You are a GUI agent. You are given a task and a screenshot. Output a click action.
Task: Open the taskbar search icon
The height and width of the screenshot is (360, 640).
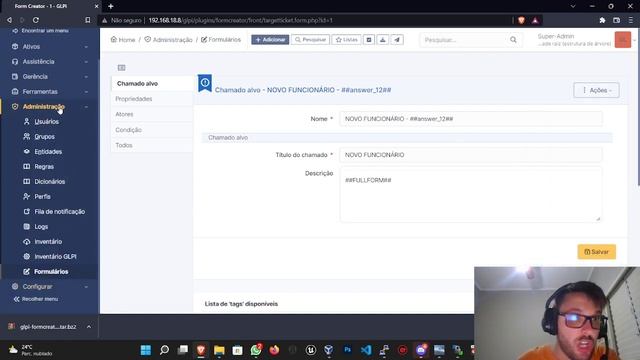coord(164,350)
